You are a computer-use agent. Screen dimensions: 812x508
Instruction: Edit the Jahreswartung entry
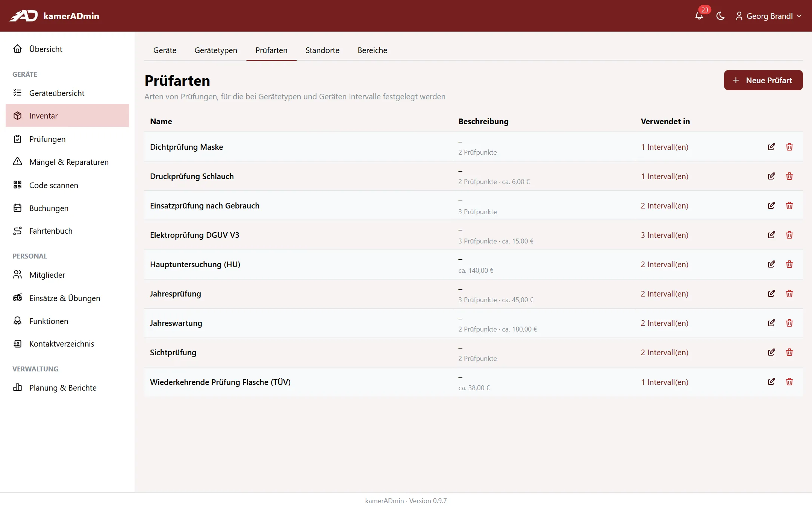(771, 323)
